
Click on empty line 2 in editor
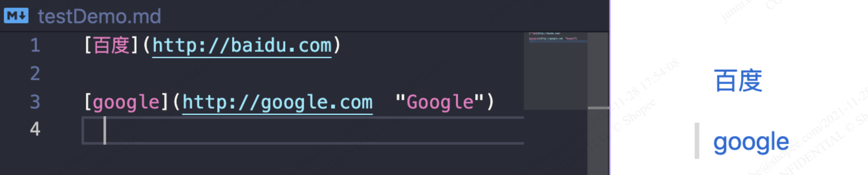point(303,74)
